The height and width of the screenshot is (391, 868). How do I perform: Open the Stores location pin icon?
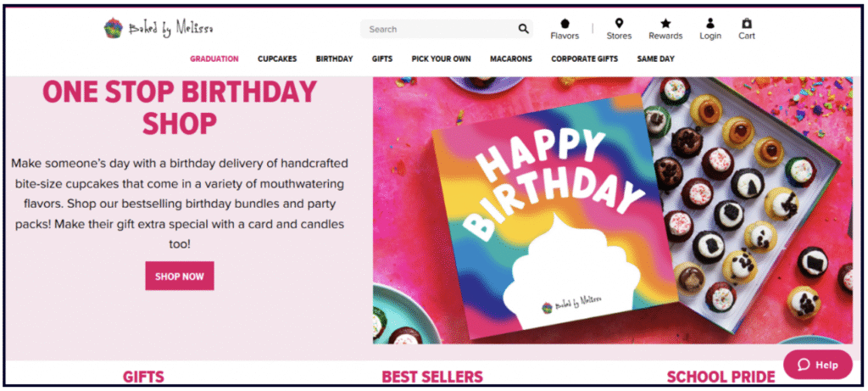pyautogui.click(x=619, y=24)
